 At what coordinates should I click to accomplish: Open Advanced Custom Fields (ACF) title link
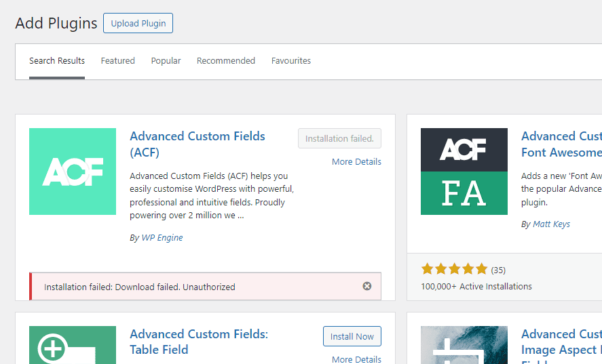(x=197, y=144)
